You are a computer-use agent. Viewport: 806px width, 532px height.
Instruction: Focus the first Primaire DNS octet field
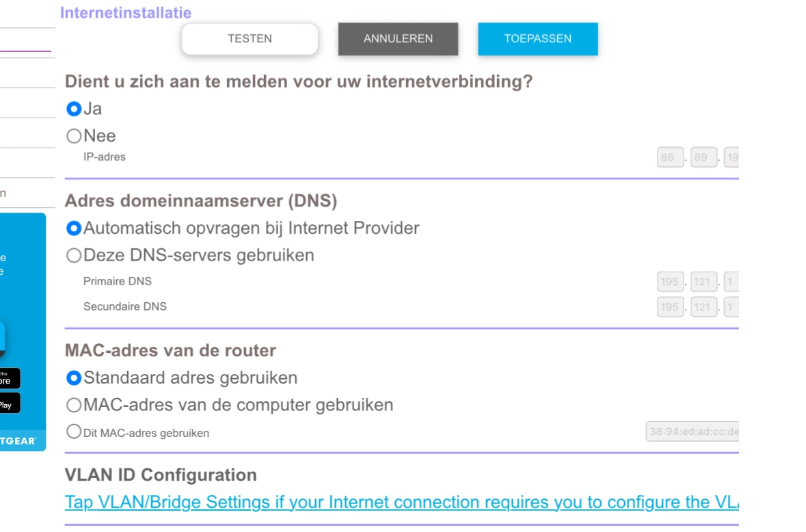click(x=670, y=282)
